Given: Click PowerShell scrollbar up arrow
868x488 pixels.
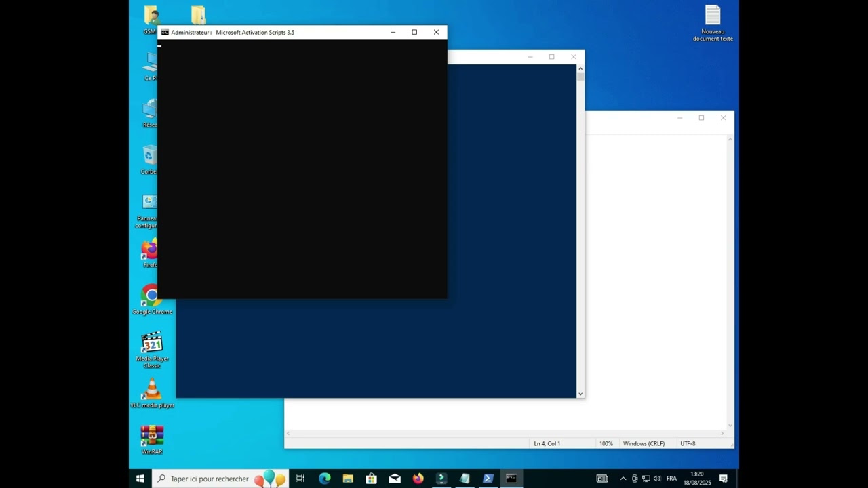Looking at the screenshot, I should pyautogui.click(x=580, y=68).
